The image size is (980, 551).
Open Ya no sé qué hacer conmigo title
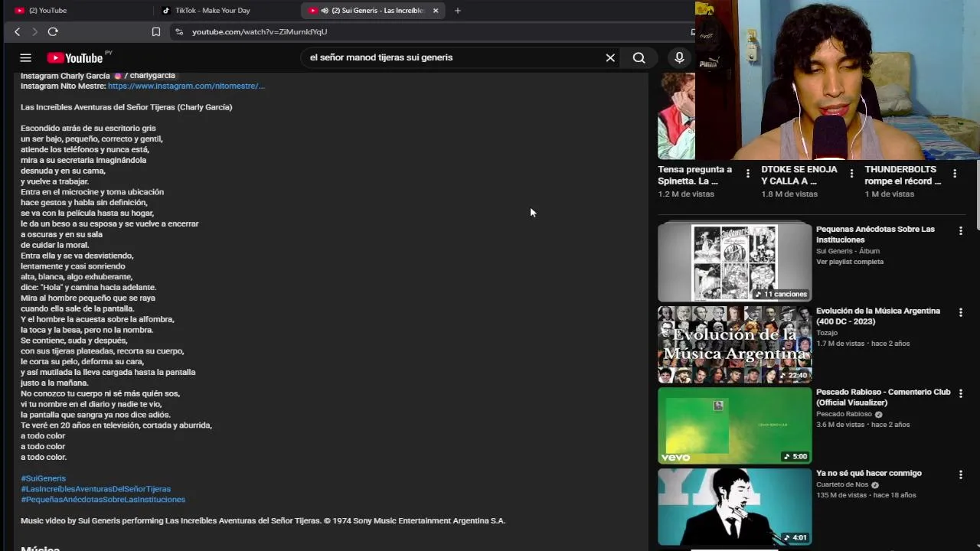click(869, 473)
